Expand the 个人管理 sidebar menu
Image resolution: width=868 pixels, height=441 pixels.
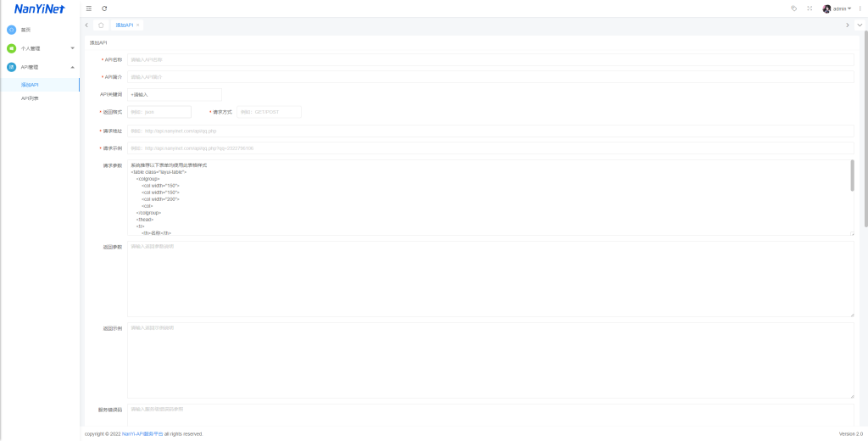coord(39,48)
